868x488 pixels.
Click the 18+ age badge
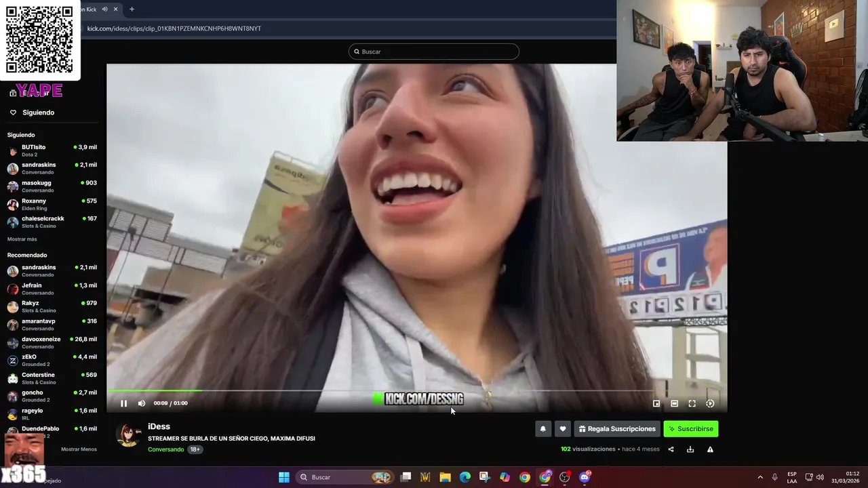pos(195,449)
